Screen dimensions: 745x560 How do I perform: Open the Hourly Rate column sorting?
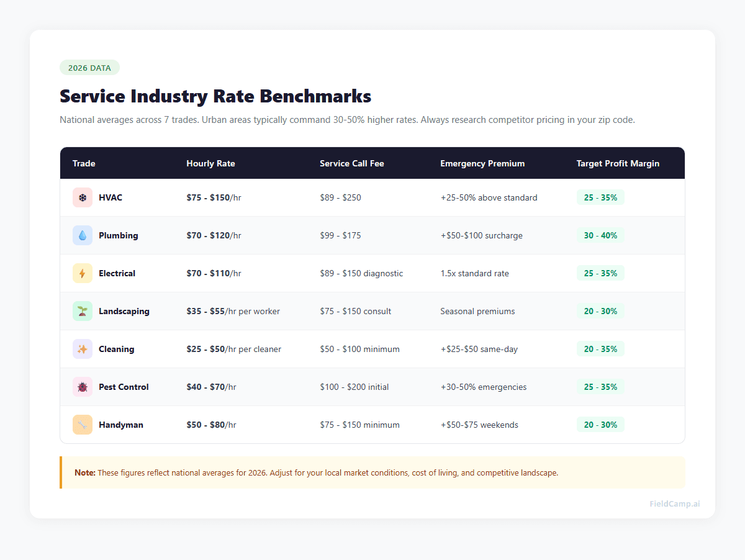click(x=211, y=163)
